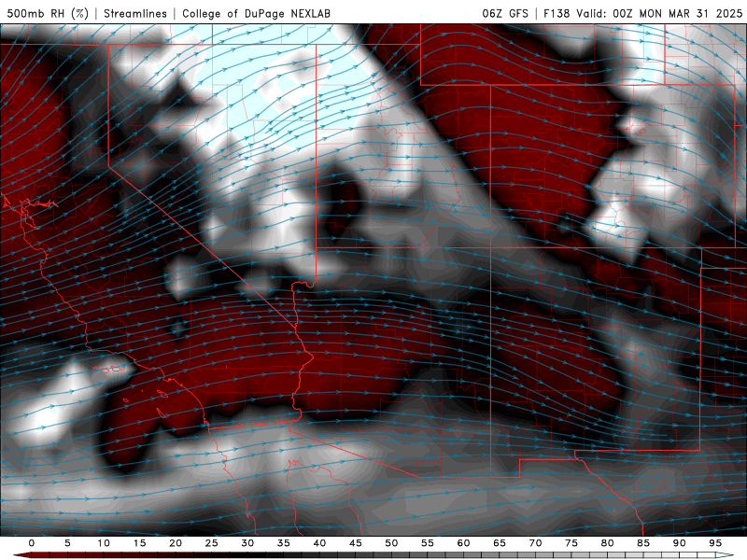Click the '20' color scale label

[176, 543]
